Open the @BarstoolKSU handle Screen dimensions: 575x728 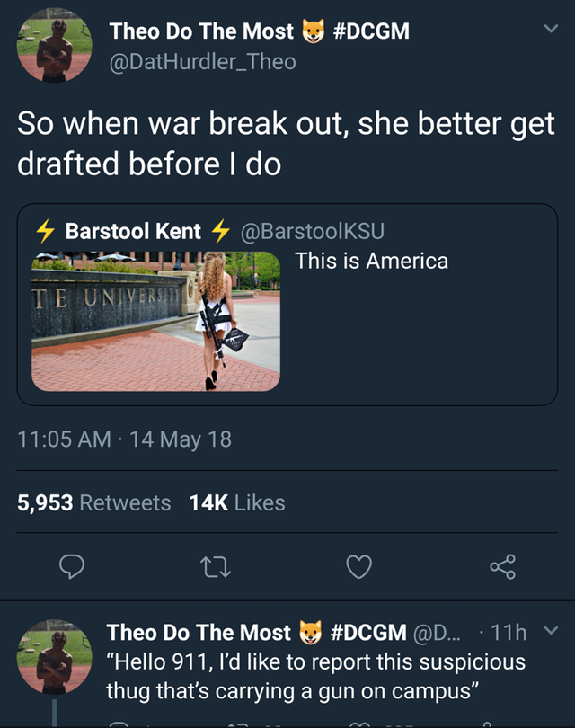[313, 231]
